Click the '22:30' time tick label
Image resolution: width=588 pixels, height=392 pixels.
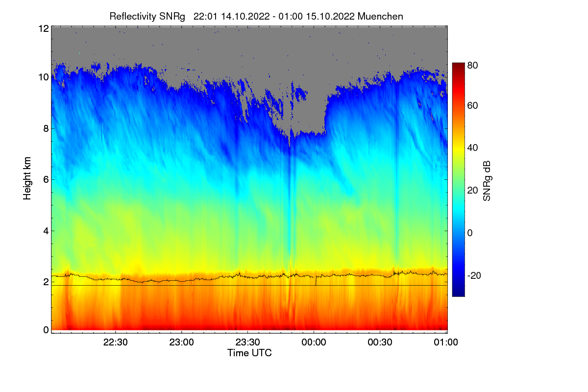[x=116, y=343]
